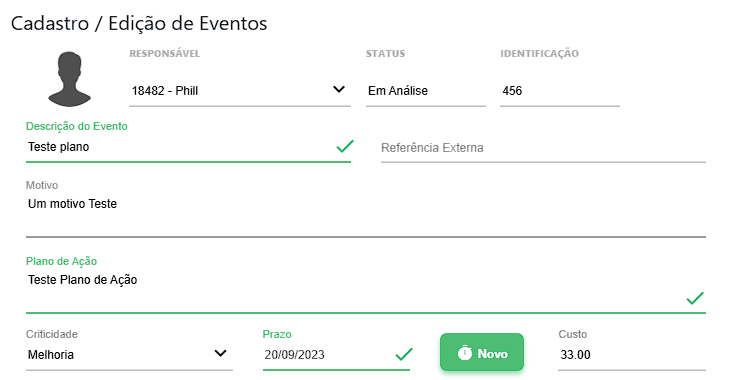Edit the Custo field showing 33.00

pyautogui.click(x=632, y=355)
